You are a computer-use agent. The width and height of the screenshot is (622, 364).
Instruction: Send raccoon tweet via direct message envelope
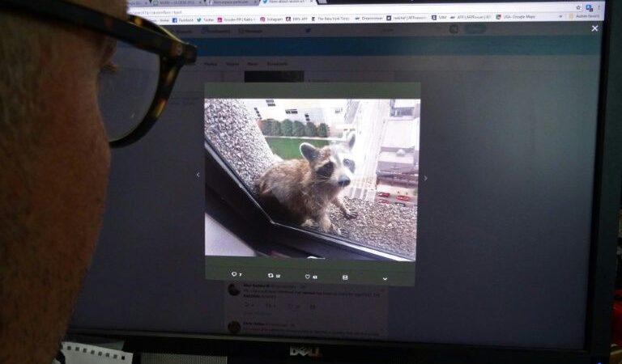345,277
